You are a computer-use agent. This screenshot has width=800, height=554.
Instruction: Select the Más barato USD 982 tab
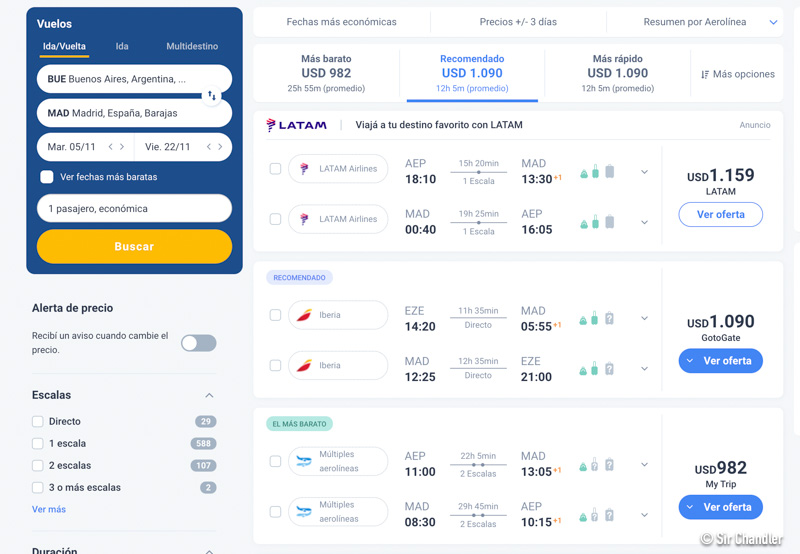(326, 73)
